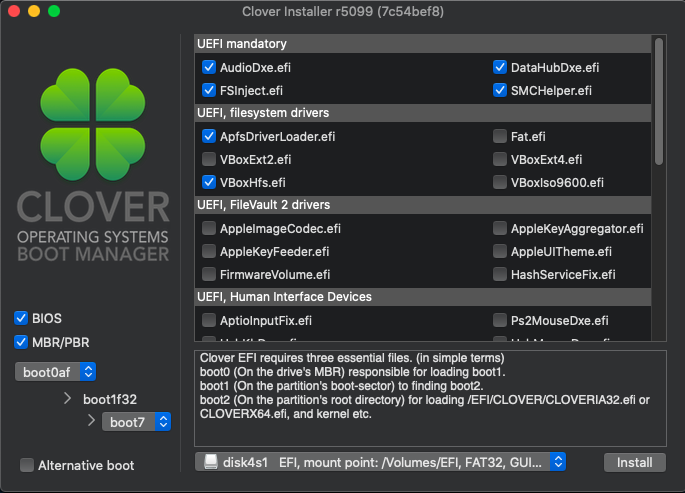Check VBoxExt2.efi option
The width and height of the screenshot is (685, 493).
[209, 159]
